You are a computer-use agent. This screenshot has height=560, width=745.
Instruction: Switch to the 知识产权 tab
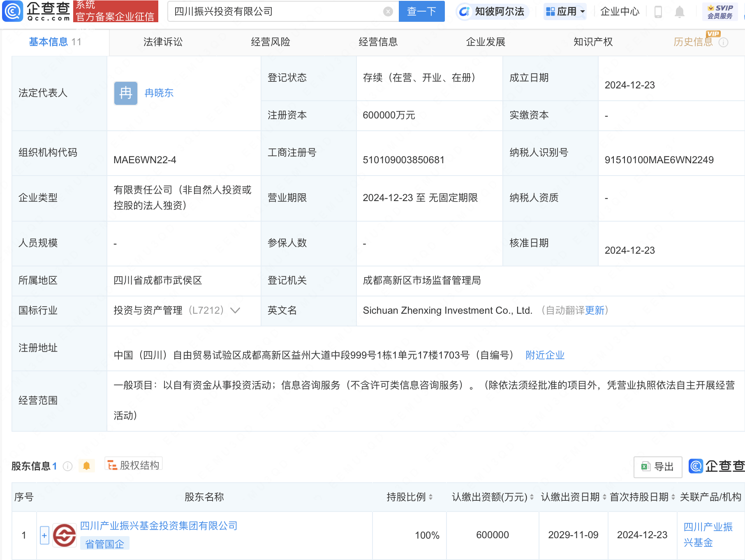pos(593,42)
